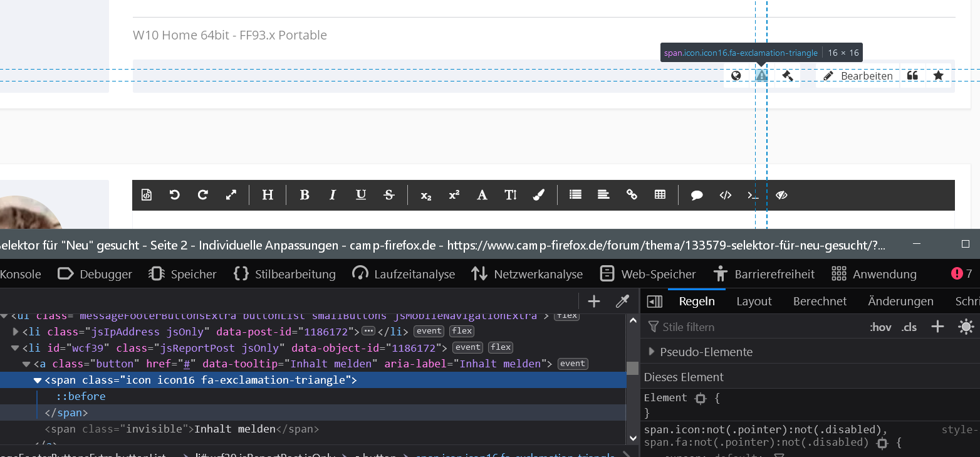
Task: Click the quote speech bubble icon in editor
Action: click(x=697, y=195)
